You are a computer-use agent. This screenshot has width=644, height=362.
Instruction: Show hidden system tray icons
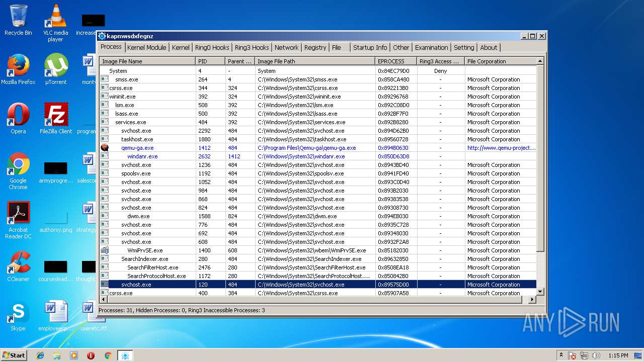[x=561, y=355]
